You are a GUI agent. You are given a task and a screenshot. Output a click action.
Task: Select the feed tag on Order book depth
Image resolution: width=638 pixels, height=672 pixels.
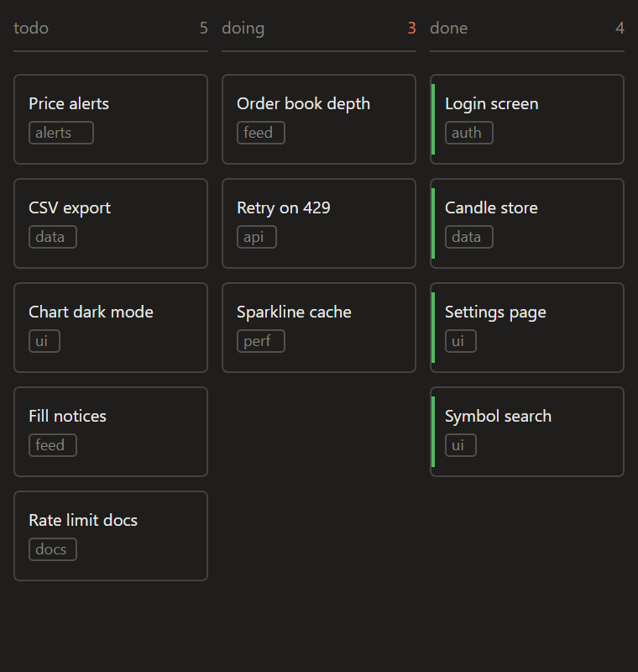[261, 133]
